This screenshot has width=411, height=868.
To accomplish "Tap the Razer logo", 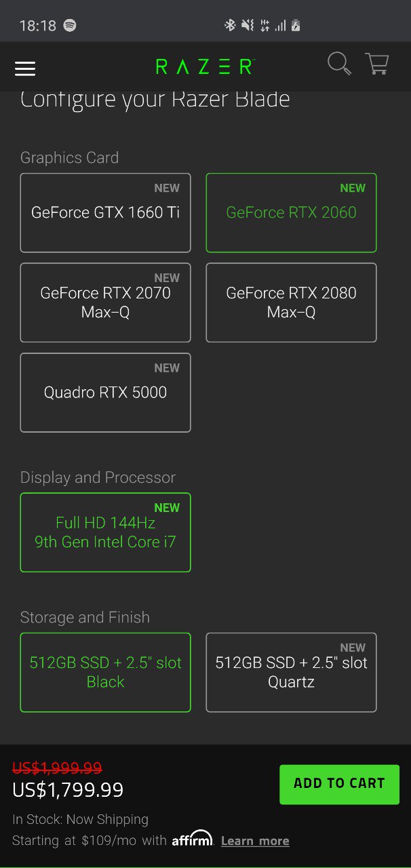I will tap(204, 66).
